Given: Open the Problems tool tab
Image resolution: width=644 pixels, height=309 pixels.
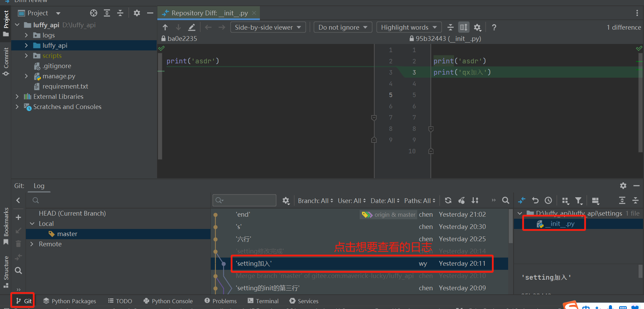Looking at the screenshot, I should [221, 301].
